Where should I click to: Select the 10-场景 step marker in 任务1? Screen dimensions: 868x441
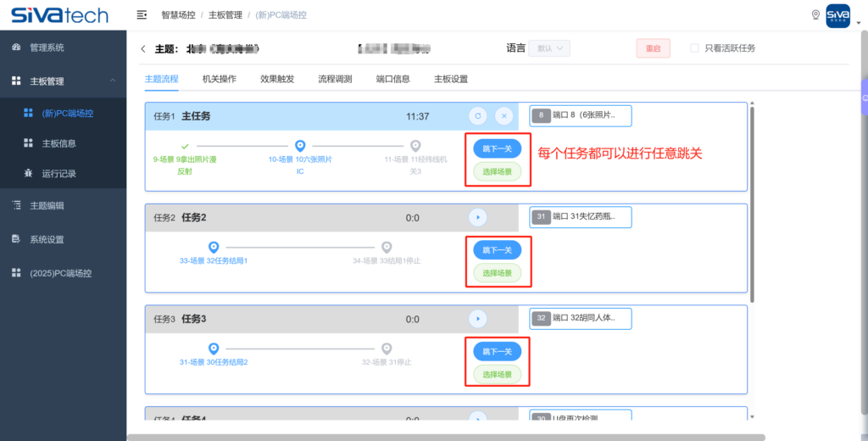299,146
